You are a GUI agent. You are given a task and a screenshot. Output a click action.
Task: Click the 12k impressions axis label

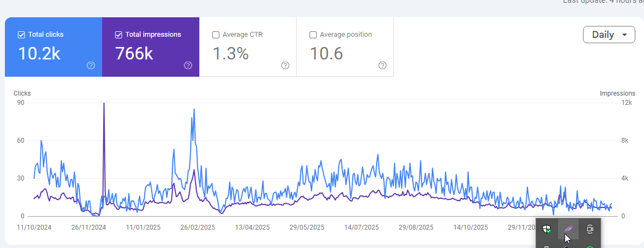coord(627,103)
